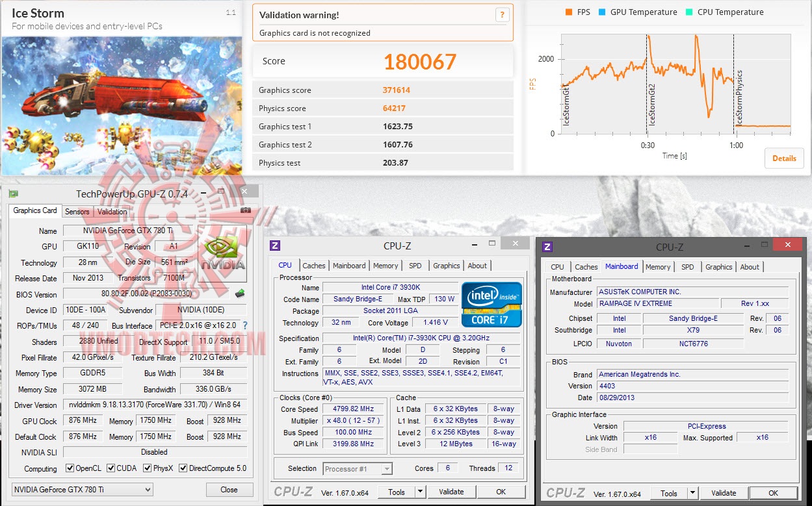Screen dimensions: 812x506
Task: Click OK in CPU-Z CPU window
Action: [x=501, y=492]
